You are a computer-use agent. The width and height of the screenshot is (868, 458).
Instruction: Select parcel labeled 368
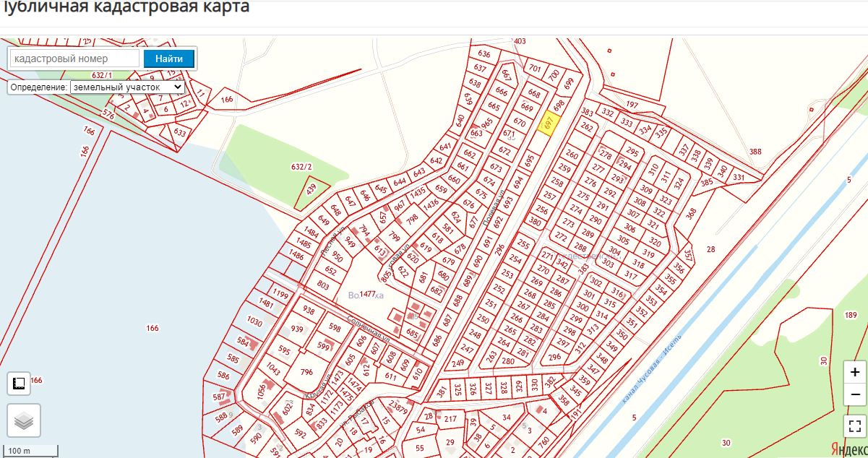pyautogui.click(x=691, y=213)
